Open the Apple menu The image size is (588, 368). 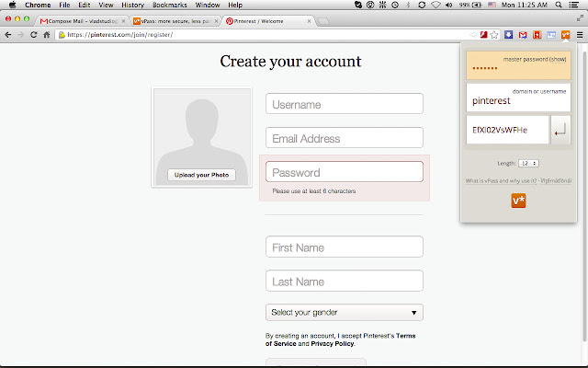point(12,5)
